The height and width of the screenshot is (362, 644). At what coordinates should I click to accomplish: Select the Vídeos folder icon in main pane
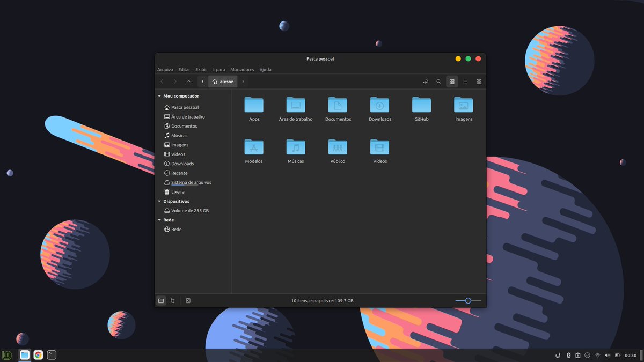point(379,147)
